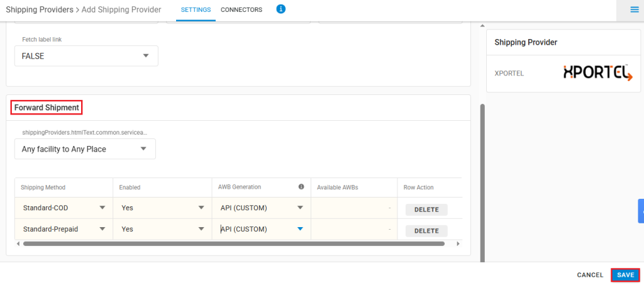Click the XPORTEL logo image

(597, 73)
